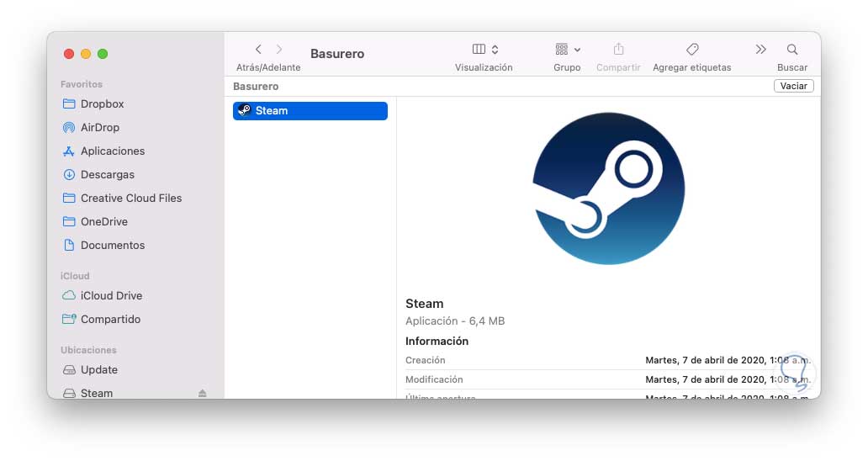Click the OneDrive folder icon
This screenshot has height=461, width=868.
(69, 221)
